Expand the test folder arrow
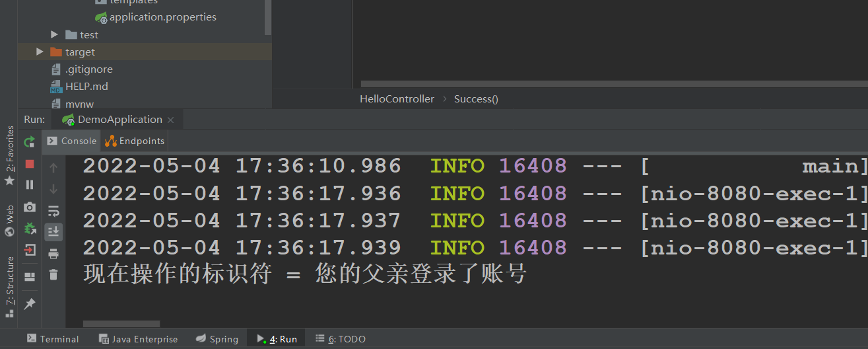 pyautogui.click(x=55, y=34)
